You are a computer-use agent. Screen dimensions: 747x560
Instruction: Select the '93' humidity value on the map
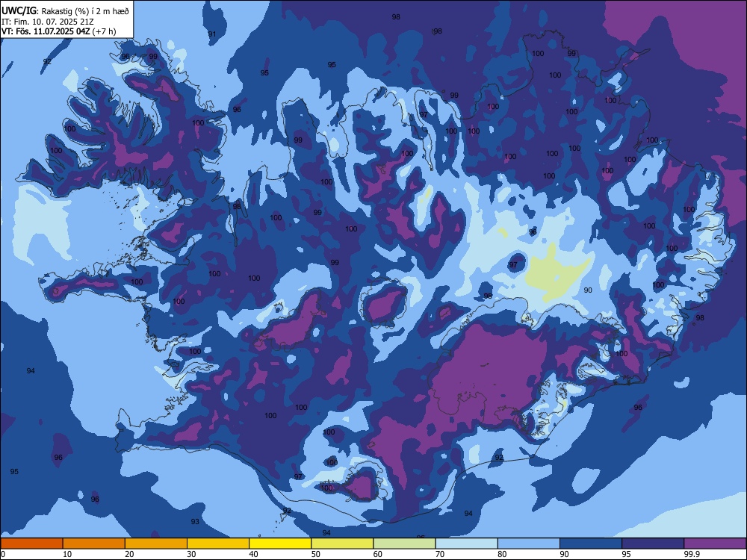[195, 521]
